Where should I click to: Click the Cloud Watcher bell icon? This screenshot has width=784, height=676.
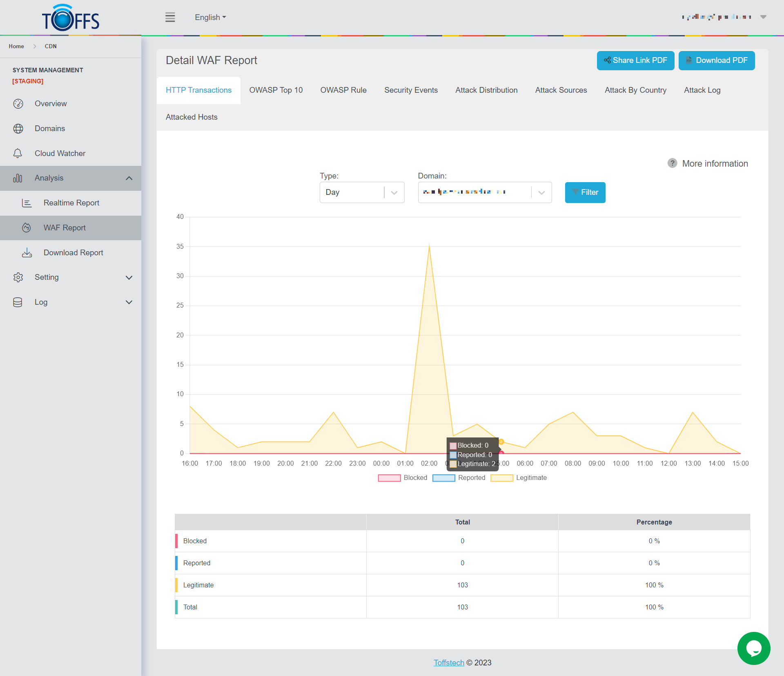pos(18,154)
